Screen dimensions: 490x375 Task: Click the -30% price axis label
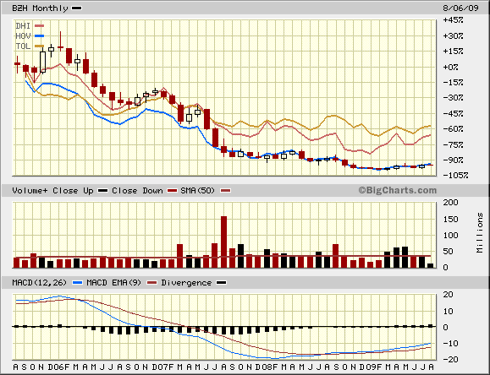coord(453,98)
